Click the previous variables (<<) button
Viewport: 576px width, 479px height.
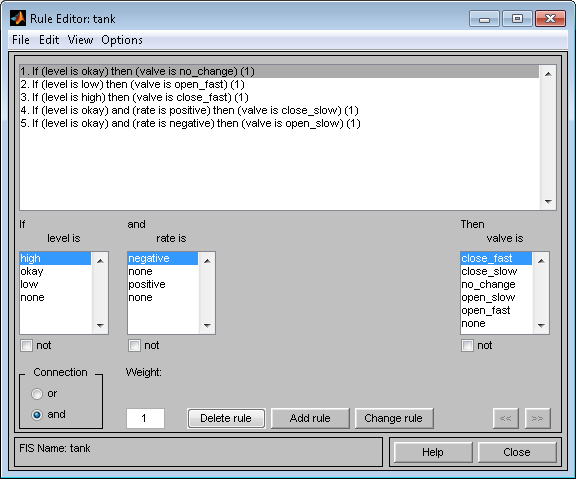[505, 418]
